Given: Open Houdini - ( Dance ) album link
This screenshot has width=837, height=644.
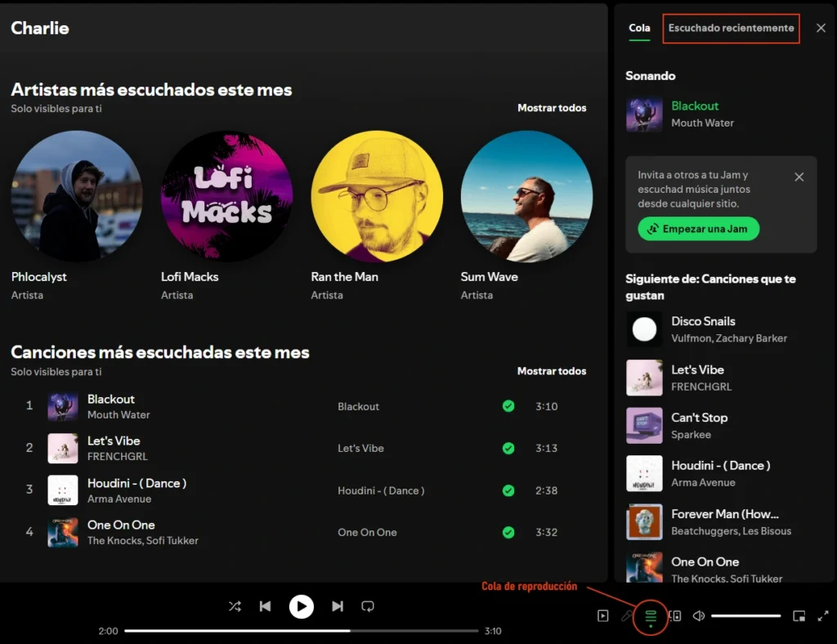Looking at the screenshot, I should (x=381, y=490).
